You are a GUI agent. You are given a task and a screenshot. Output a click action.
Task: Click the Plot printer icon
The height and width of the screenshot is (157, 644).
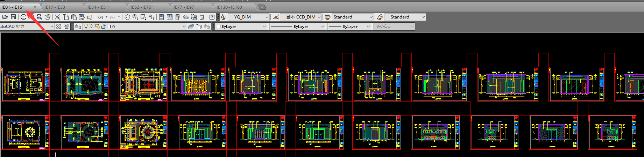[x=23, y=17]
